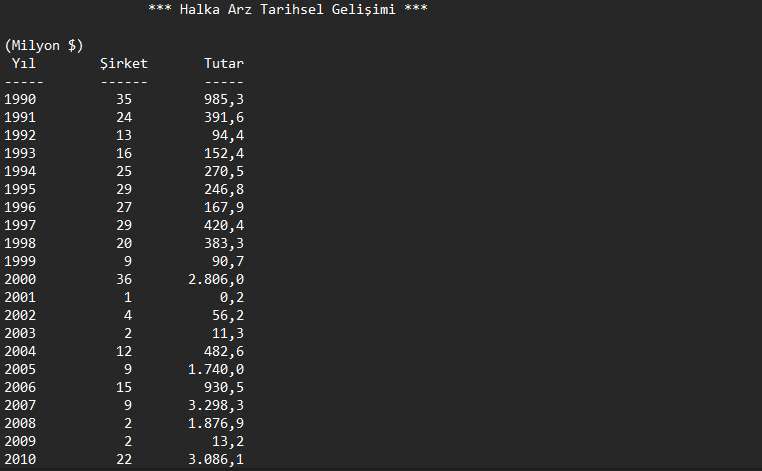762x471 pixels.
Task: Select the Tutar column header
Action: click(x=224, y=63)
